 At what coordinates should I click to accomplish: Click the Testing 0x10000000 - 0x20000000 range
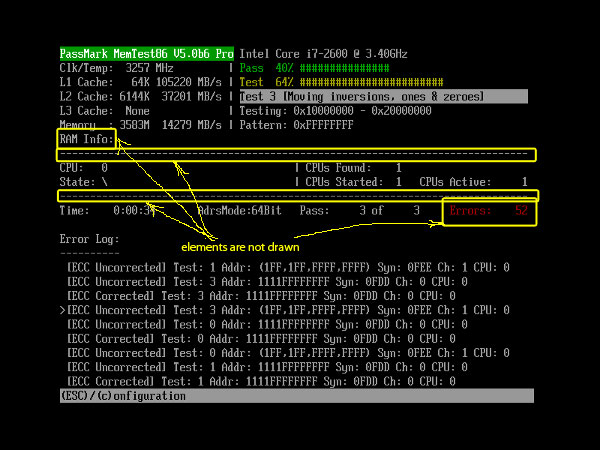(x=335, y=111)
